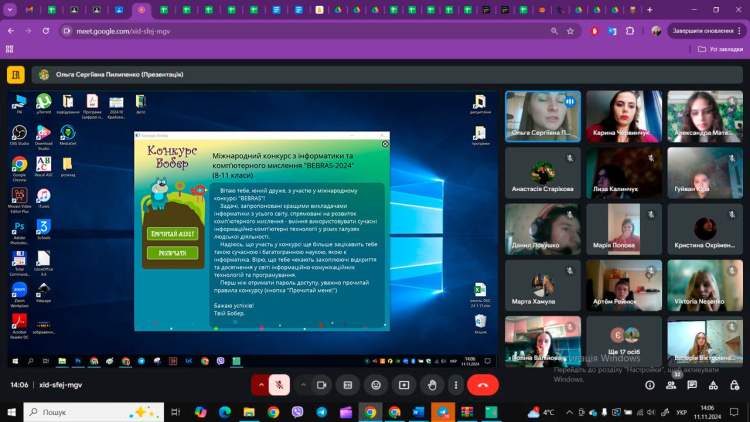
Task: Bookmark this page with star icon
Action: pyautogui.click(x=571, y=30)
